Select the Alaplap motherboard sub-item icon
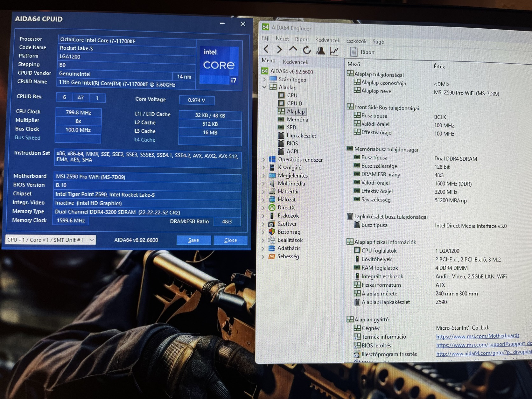The image size is (532, 399). click(281, 111)
